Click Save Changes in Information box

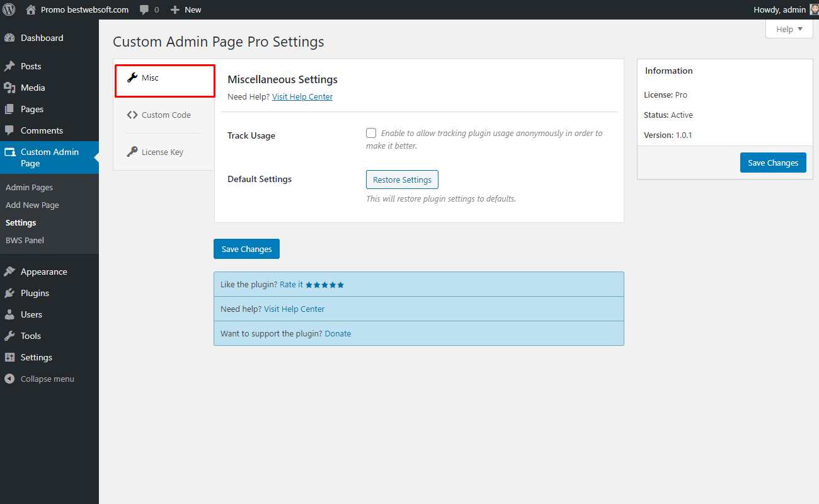[773, 163]
